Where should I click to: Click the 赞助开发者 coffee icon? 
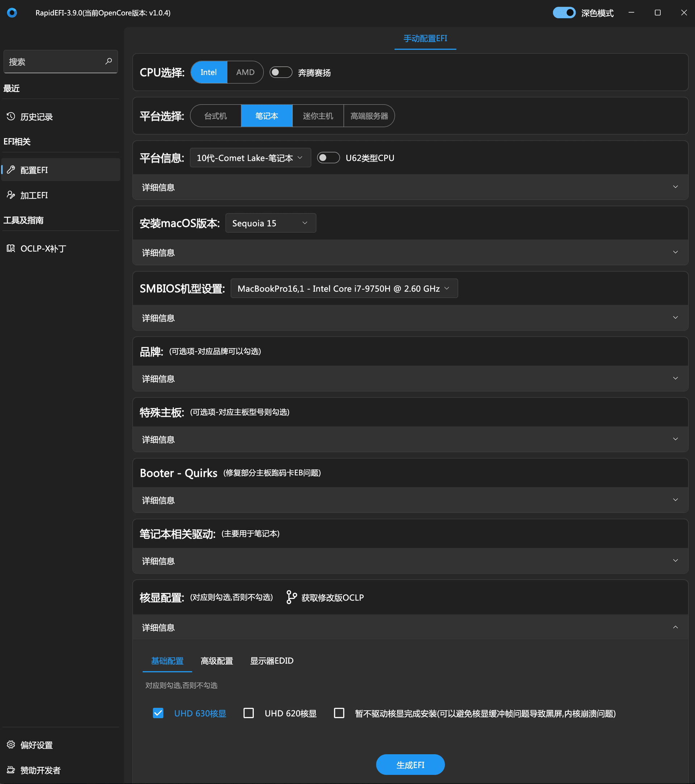pyautogui.click(x=11, y=770)
